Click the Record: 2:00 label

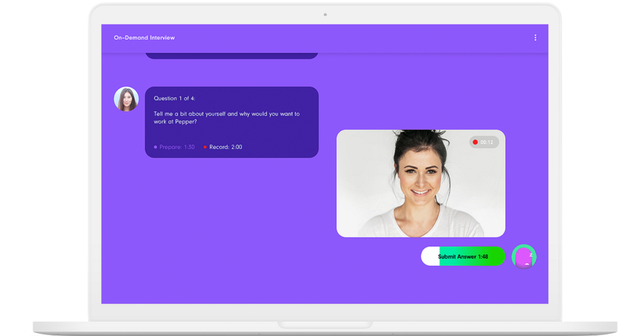point(223,147)
